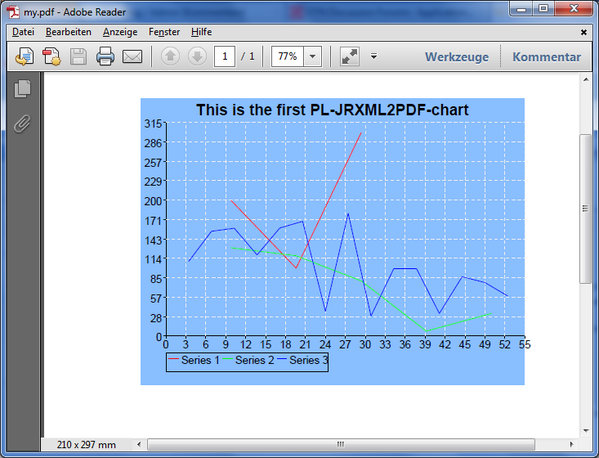Click the page number input field
The image size is (599, 458).
coord(225,57)
